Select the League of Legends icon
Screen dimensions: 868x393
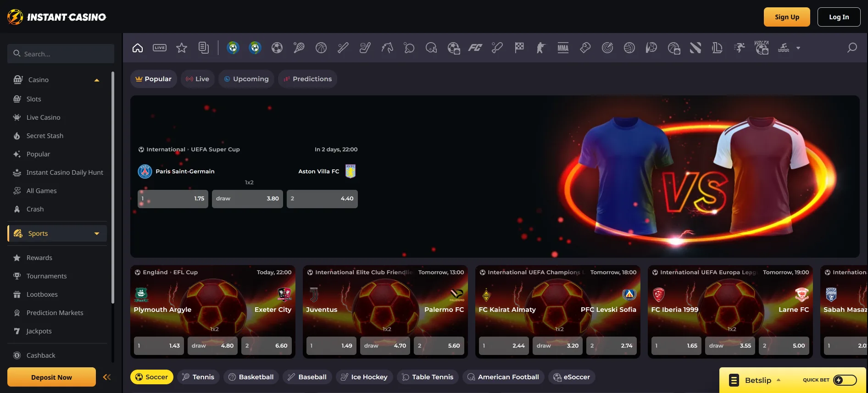click(x=717, y=48)
